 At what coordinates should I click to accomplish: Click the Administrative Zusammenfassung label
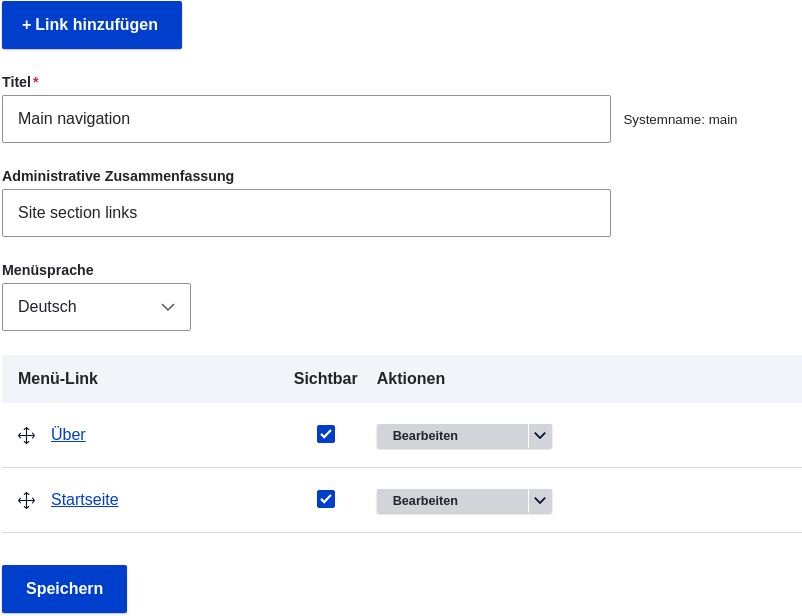pos(118,176)
